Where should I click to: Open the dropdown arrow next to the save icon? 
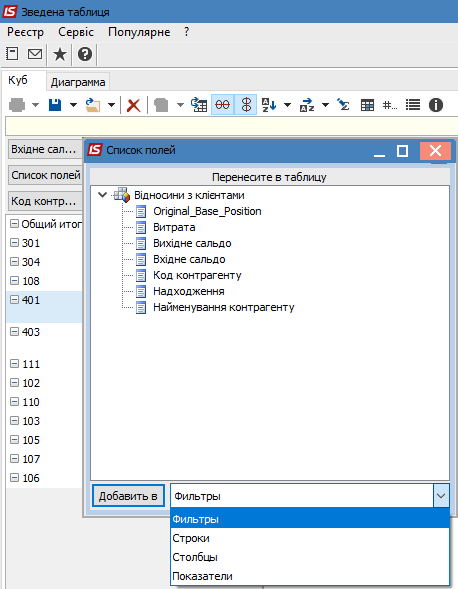tap(73, 105)
